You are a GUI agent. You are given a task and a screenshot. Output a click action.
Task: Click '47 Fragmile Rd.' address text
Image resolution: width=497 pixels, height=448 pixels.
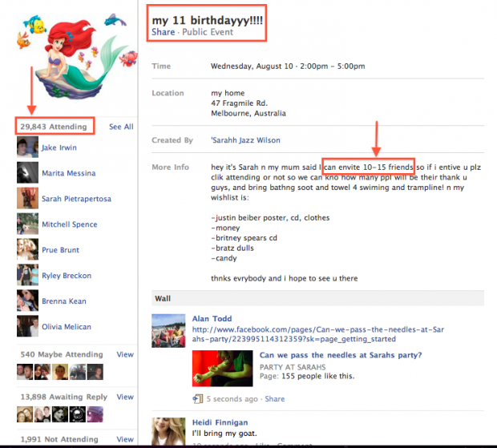[240, 103]
